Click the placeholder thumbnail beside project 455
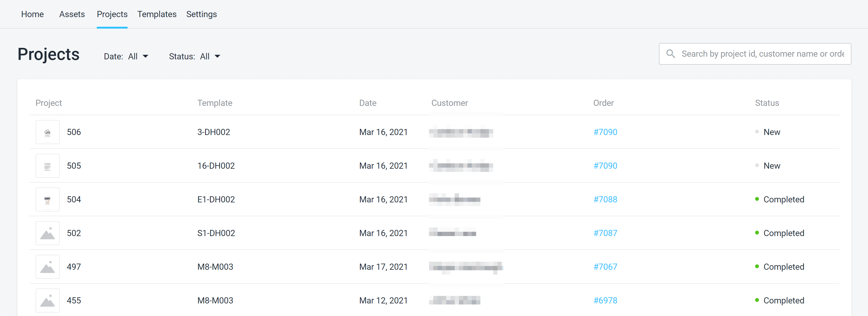The image size is (868, 316). click(x=47, y=300)
